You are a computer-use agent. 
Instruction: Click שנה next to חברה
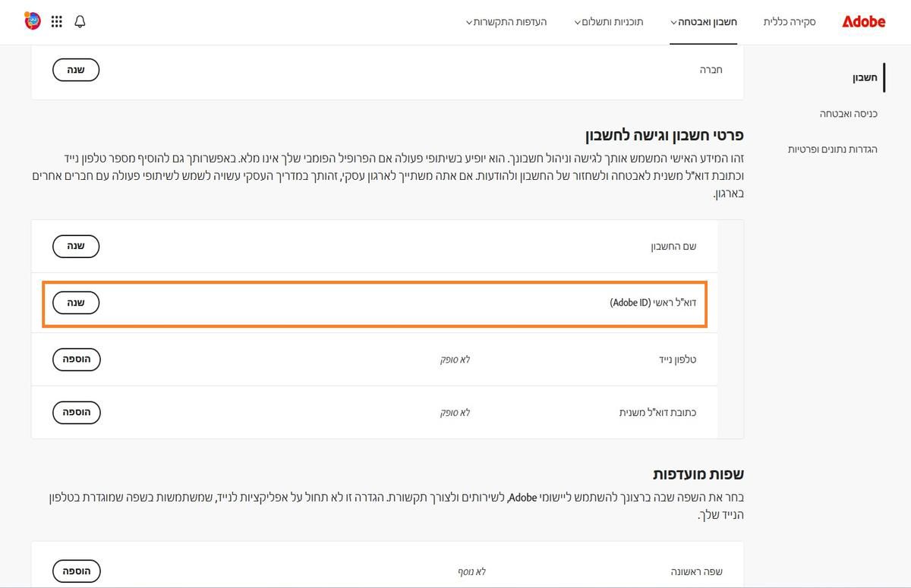(76, 69)
